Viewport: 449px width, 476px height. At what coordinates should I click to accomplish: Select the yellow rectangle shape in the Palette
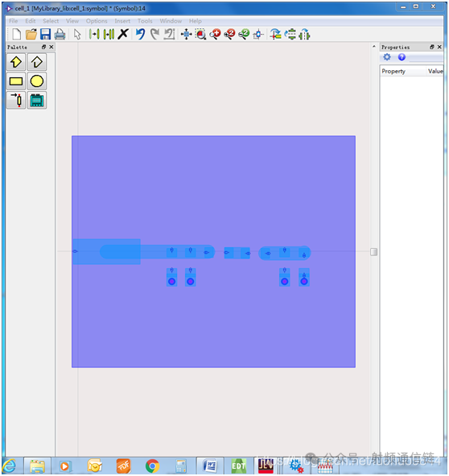pyautogui.click(x=16, y=81)
